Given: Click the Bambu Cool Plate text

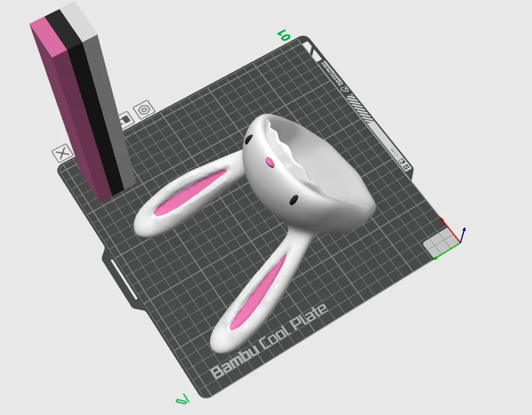Looking at the screenshot, I should click(269, 341).
